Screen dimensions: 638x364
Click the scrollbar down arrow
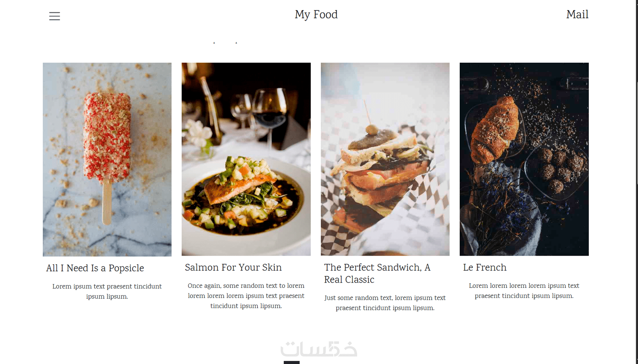(x=637, y=361)
